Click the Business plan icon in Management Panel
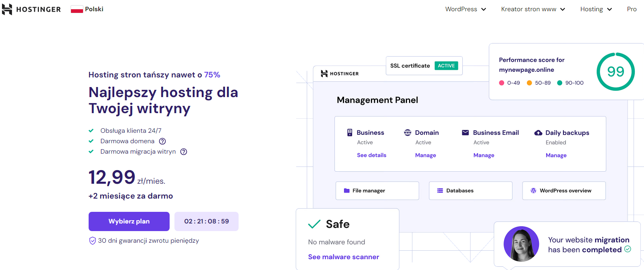644x270 pixels. pos(350,132)
